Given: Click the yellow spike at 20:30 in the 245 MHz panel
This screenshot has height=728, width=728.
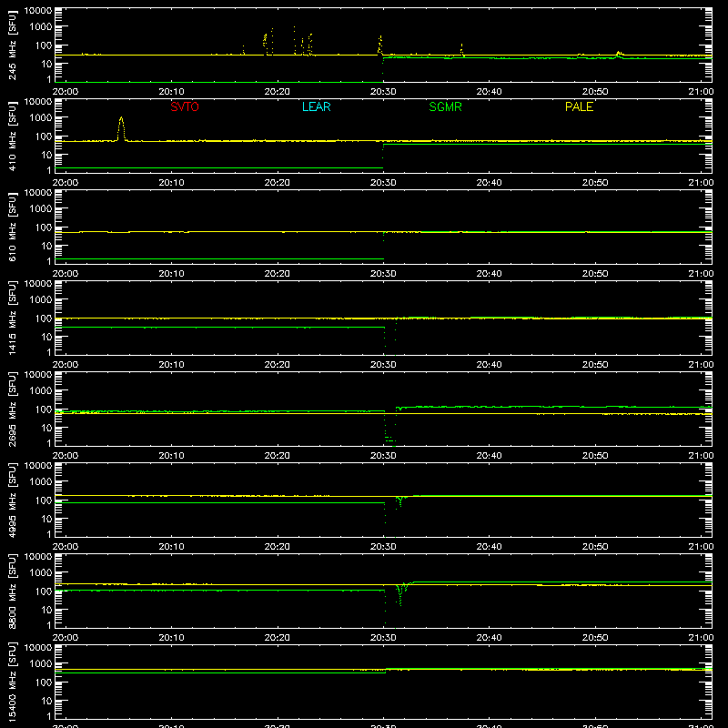Looking at the screenshot, I should [380, 44].
